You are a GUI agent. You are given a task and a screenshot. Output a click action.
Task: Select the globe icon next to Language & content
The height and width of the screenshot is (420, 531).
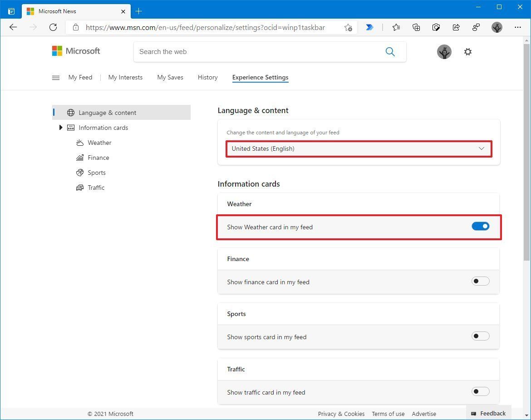pos(71,112)
